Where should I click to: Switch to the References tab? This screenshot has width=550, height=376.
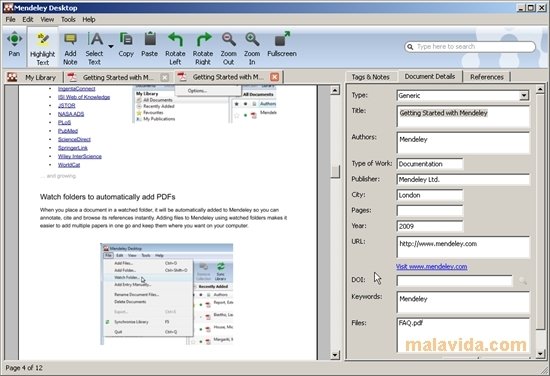click(x=487, y=77)
